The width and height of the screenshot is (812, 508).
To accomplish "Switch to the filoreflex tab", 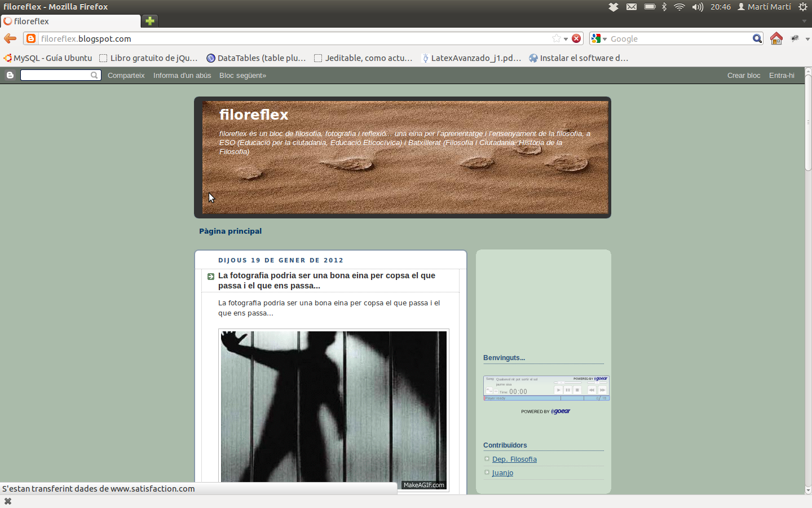I will pyautogui.click(x=70, y=21).
